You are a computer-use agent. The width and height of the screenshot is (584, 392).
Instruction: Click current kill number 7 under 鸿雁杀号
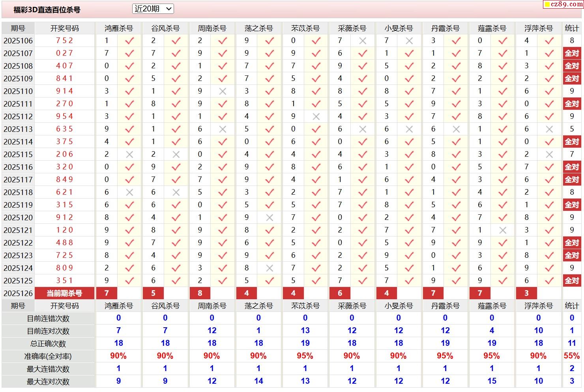(107, 293)
